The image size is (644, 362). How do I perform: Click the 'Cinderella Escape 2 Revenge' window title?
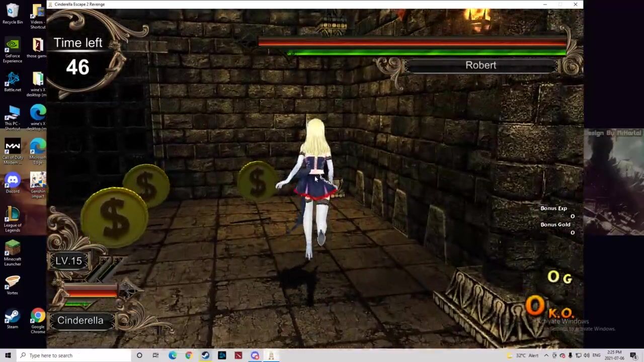(x=79, y=5)
